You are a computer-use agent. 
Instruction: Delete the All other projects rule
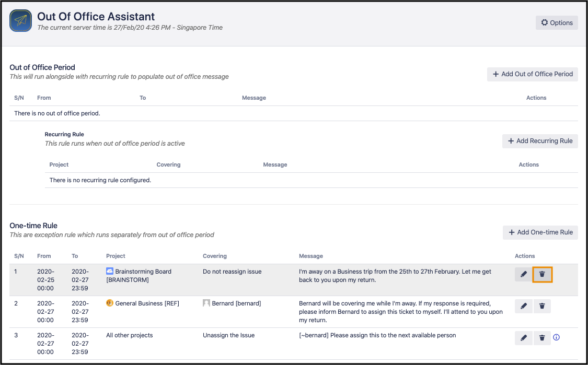(x=542, y=338)
